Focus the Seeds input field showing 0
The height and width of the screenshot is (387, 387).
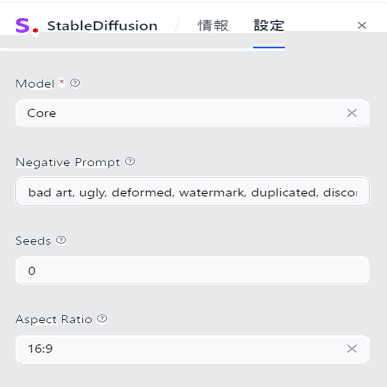point(192,270)
